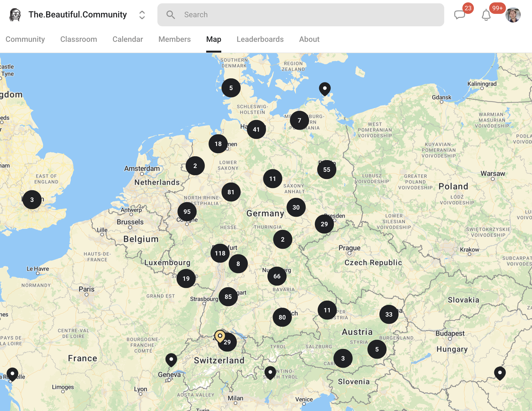Click the map pin near Geneva
This screenshot has width=532, height=411.
tap(171, 359)
